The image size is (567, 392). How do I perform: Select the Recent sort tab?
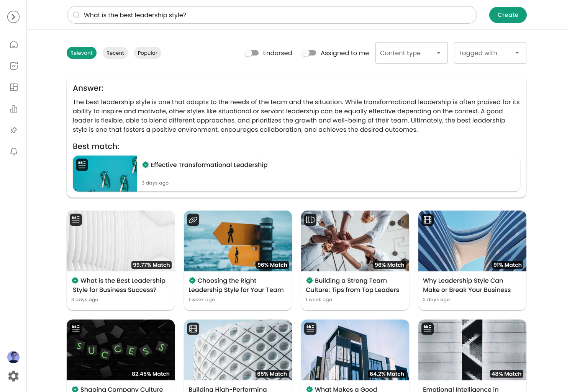click(115, 53)
